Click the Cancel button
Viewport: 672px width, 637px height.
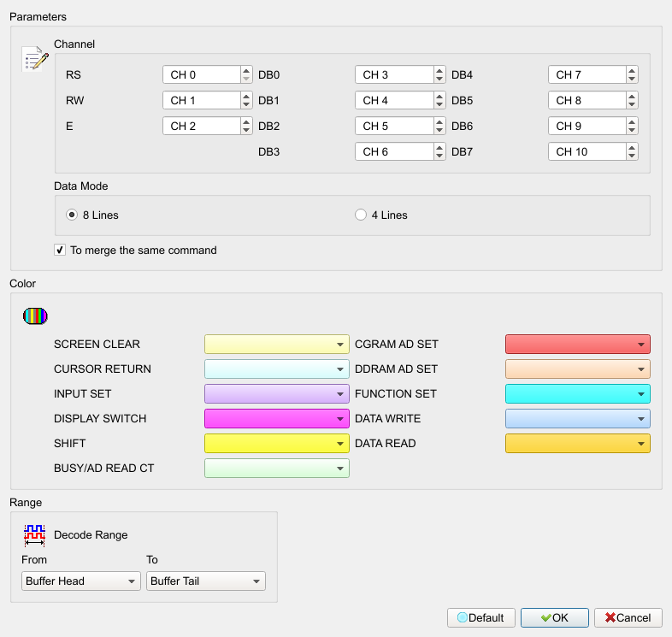point(628,617)
